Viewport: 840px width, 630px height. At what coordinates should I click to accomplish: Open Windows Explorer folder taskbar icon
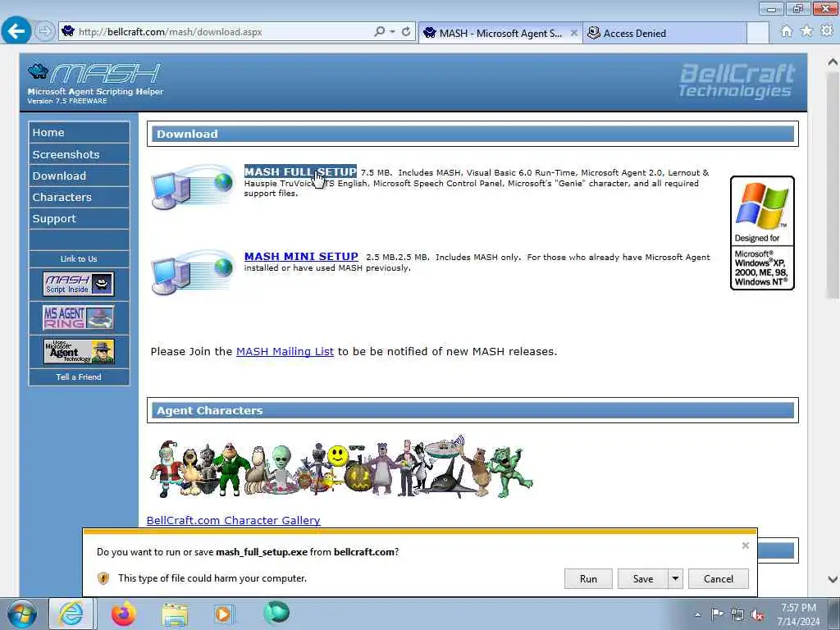(175, 614)
